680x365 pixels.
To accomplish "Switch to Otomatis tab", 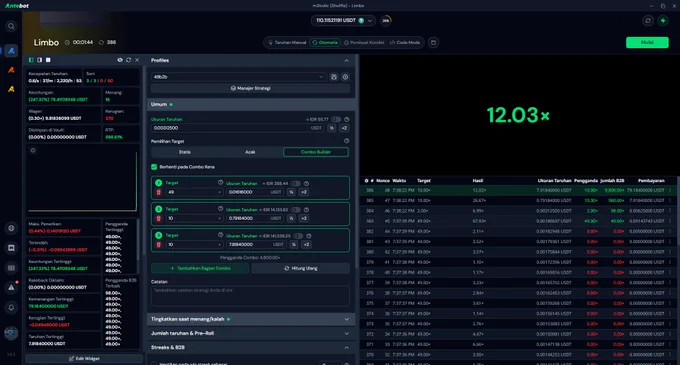I will click(325, 42).
